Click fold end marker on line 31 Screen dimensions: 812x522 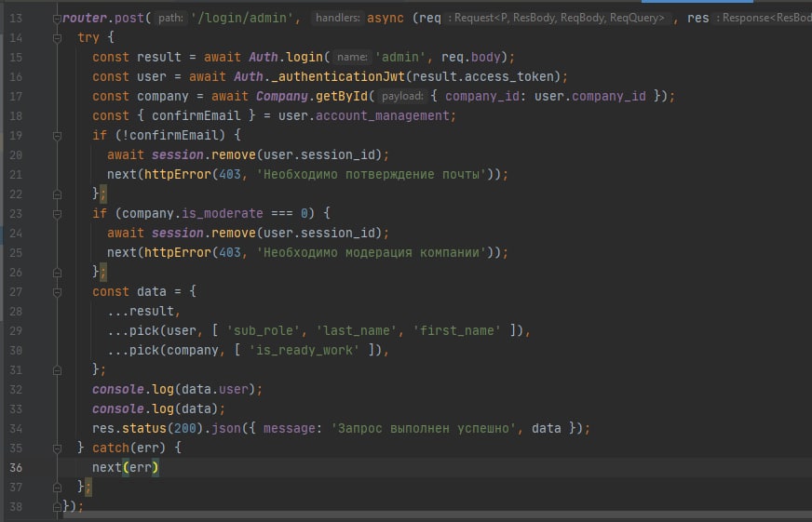coord(57,370)
